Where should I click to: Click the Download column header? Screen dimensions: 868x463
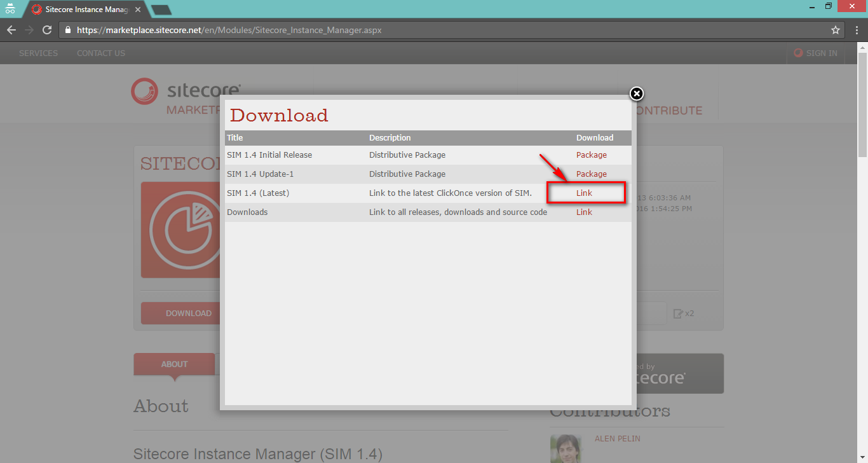point(595,138)
